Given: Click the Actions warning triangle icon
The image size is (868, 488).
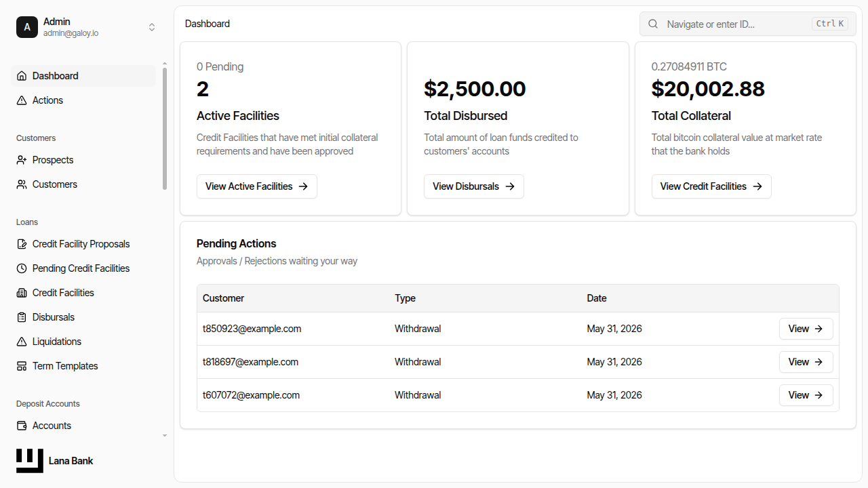Looking at the screenshot, I should (22, 100).
